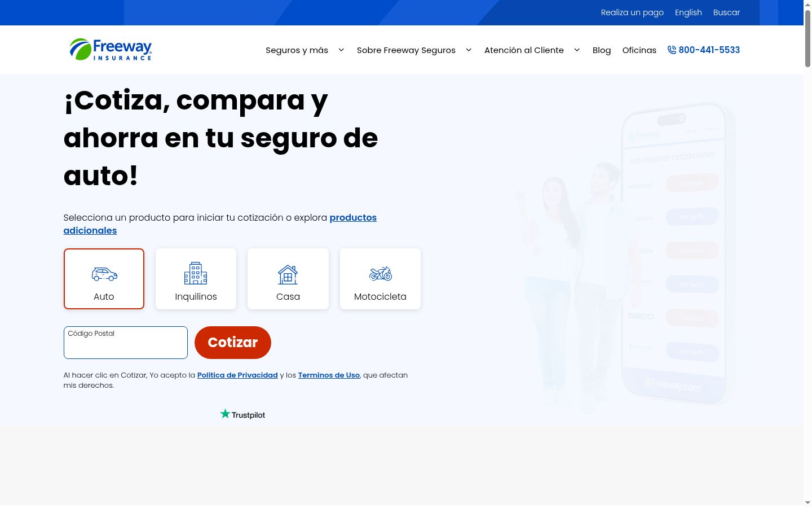
Task: Open the Atención al Cliente menu
Action: pos(524,50)
